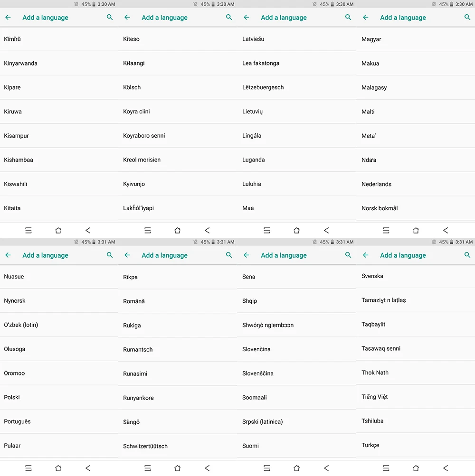Choose O'zbek (lotin) from the list

coord(59,325)
